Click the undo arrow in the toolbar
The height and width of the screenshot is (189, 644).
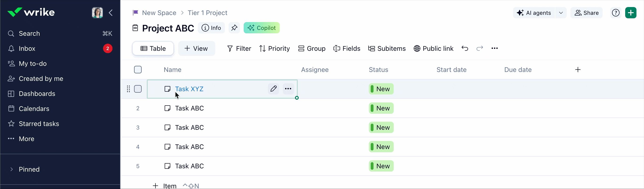point(465,48)
